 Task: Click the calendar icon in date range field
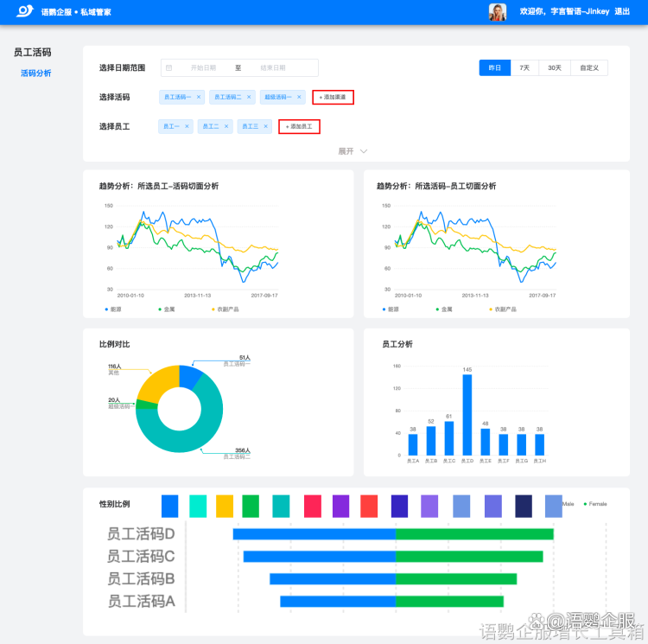tap(169, 67)
